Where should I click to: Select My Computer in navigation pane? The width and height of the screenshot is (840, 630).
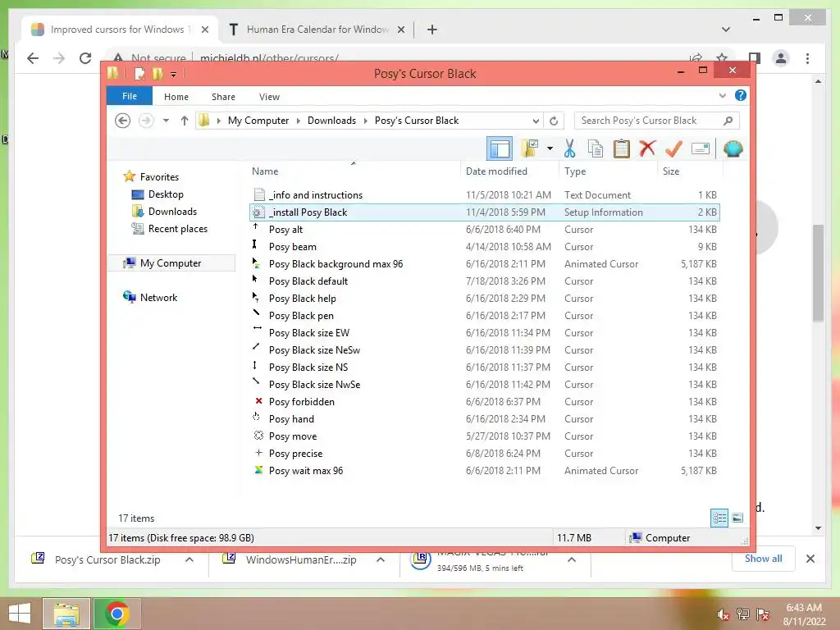pos(171,263)
